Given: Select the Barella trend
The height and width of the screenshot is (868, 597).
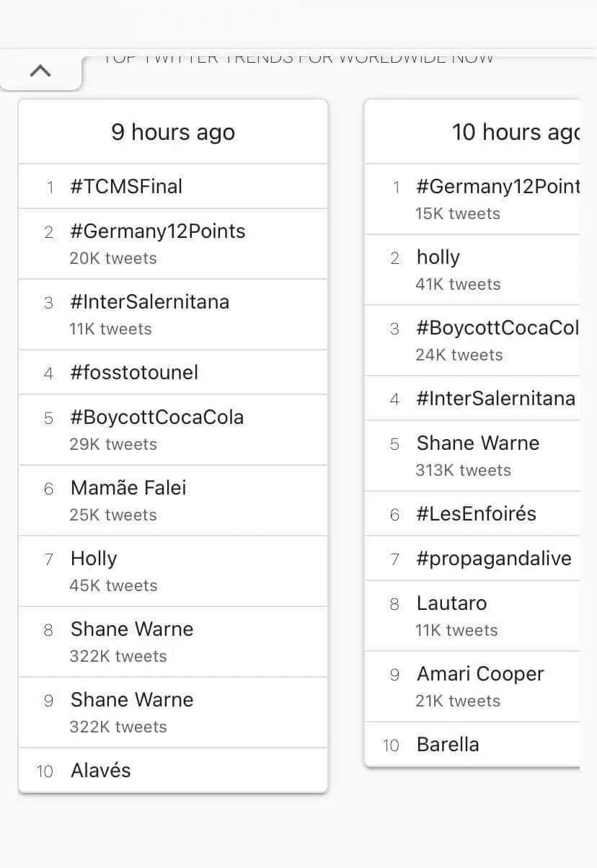Looking at the screenshot, I should (x=472, y=745).
